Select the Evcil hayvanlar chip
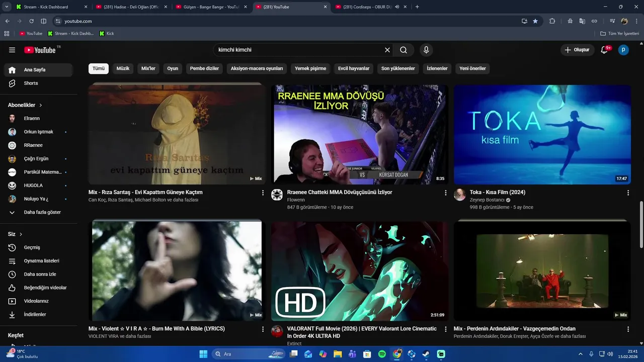 (354, 68)
